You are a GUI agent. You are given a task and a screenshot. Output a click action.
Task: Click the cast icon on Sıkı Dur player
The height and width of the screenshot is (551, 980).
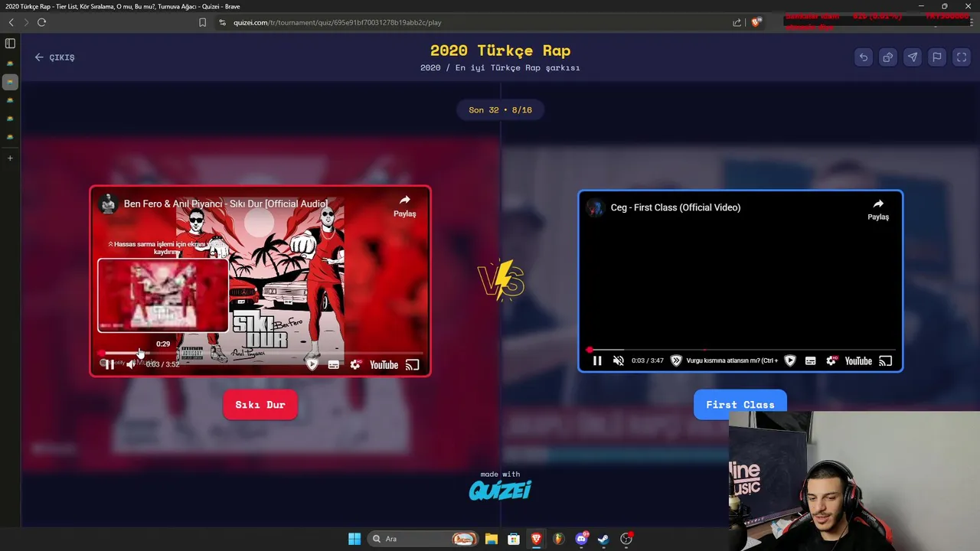[x=413, y=365]
